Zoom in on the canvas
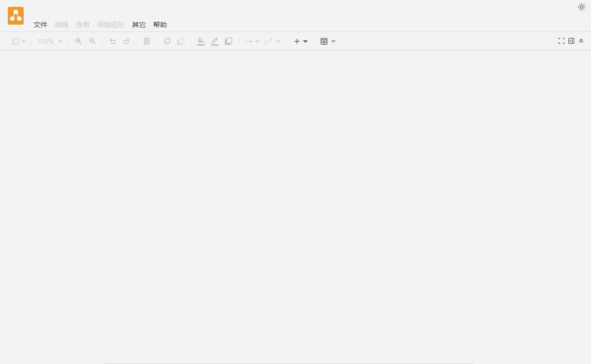591x364 pixels. 79,41
